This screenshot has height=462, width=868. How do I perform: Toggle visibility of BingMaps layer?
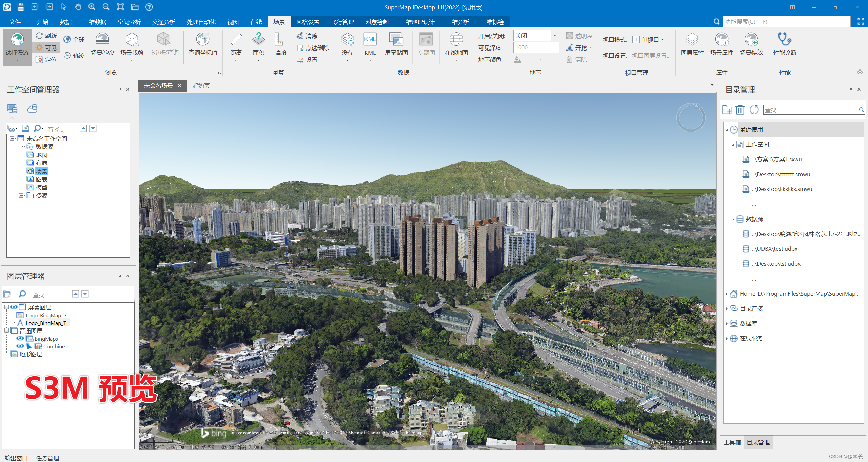pyautogui.click(x=20, y=338)
